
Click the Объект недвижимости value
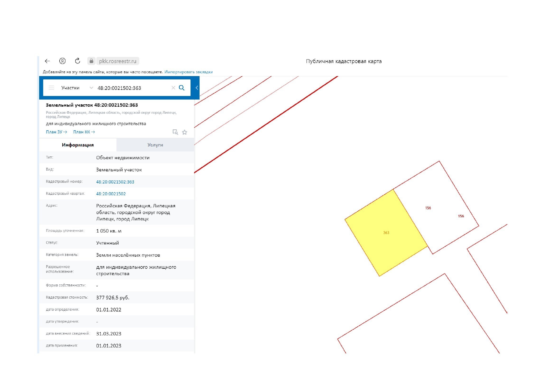(123, 158)
